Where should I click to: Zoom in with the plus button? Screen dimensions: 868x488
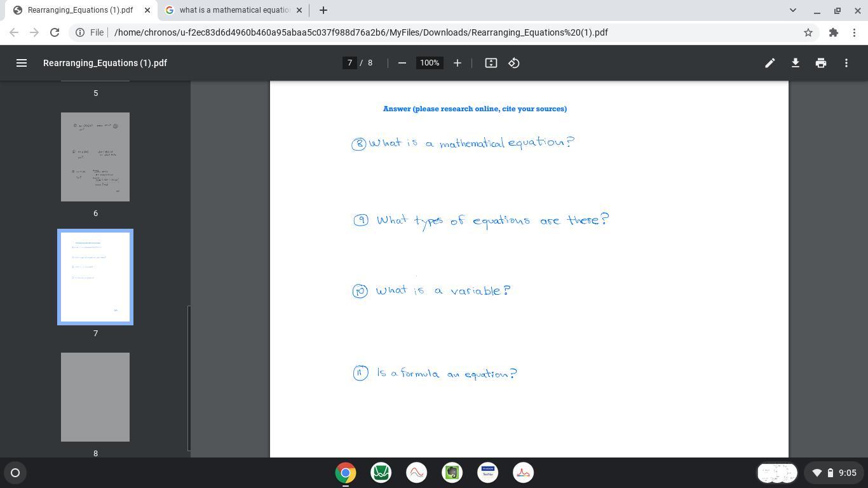pyautogui.click(x=457, y=63)
